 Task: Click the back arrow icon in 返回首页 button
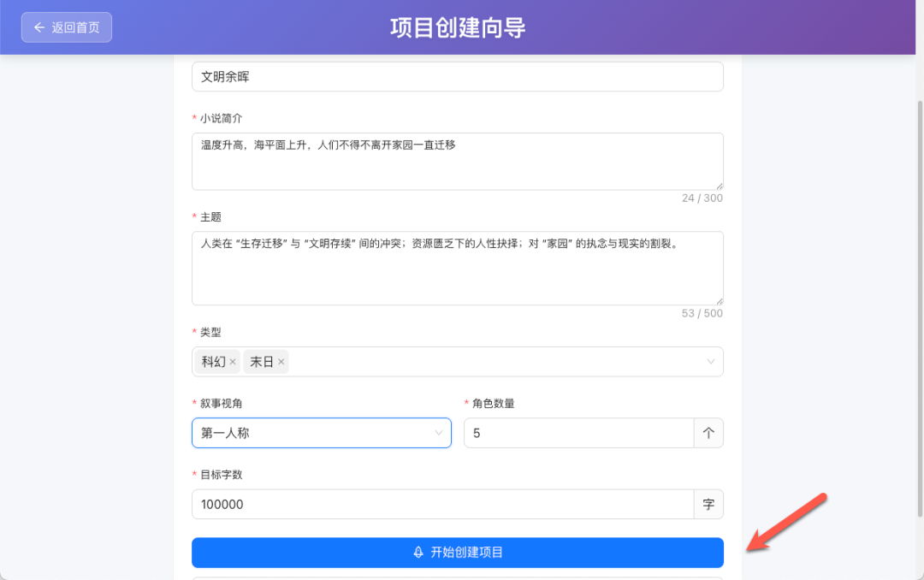coord(38,27)
